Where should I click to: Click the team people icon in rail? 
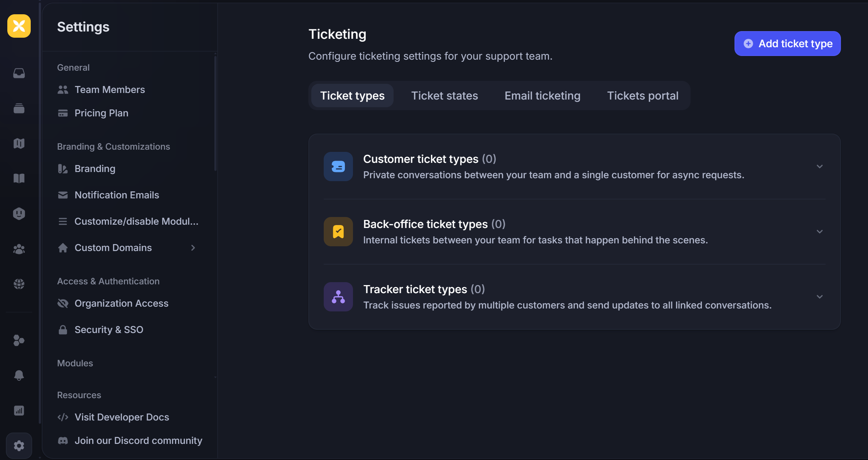19,249
